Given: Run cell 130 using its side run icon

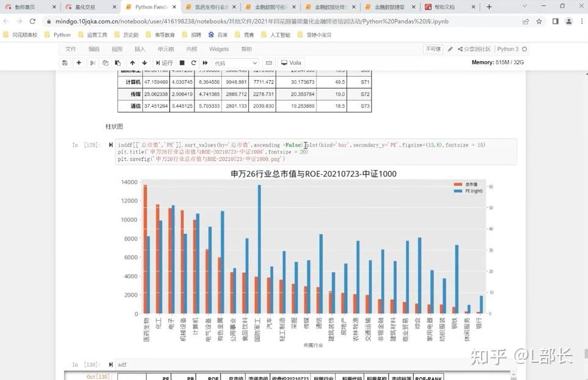Looking at the screenshot, I should tap(111, 364).
